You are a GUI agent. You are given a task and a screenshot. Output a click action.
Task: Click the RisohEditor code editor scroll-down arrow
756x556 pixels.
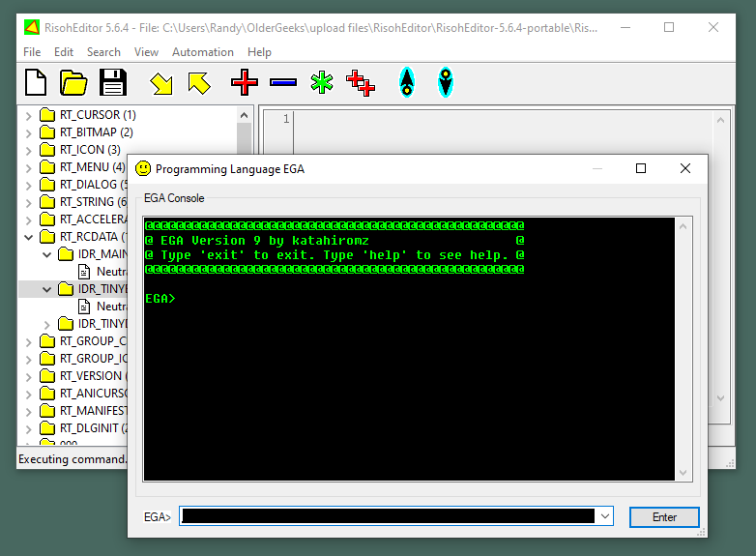[x=720, y=398]
